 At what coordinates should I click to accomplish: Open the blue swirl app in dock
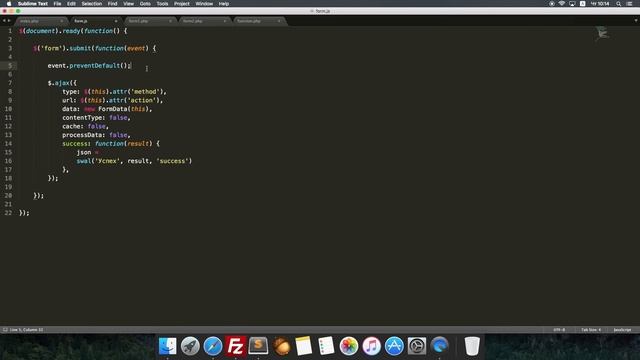(439, 346)
